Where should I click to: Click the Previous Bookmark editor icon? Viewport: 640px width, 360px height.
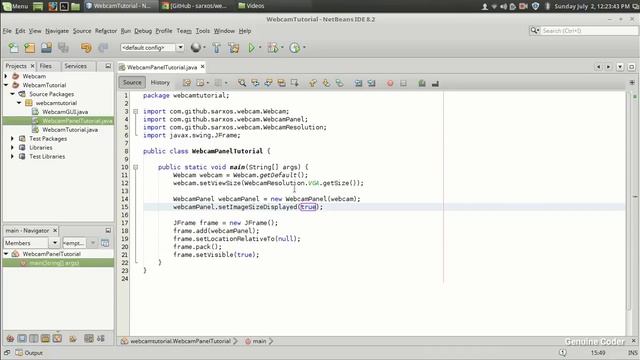313,83
